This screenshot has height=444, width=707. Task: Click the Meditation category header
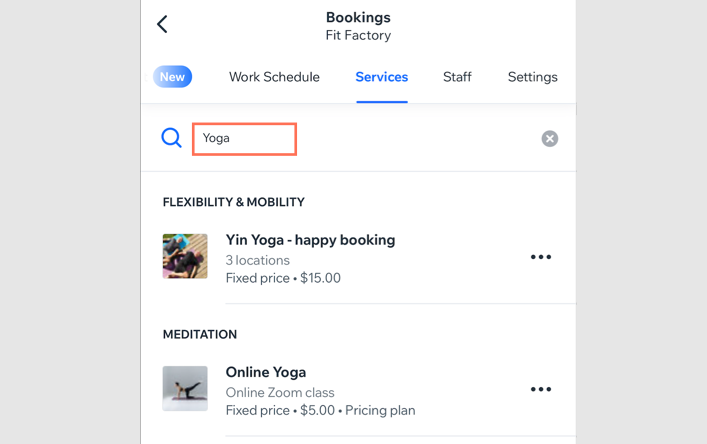click(200, 334)
